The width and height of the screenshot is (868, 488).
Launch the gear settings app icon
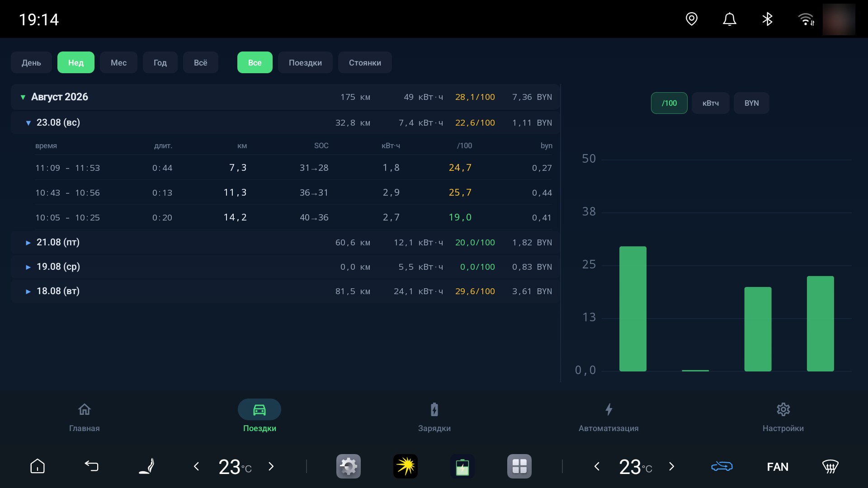[x=349, y=466]
